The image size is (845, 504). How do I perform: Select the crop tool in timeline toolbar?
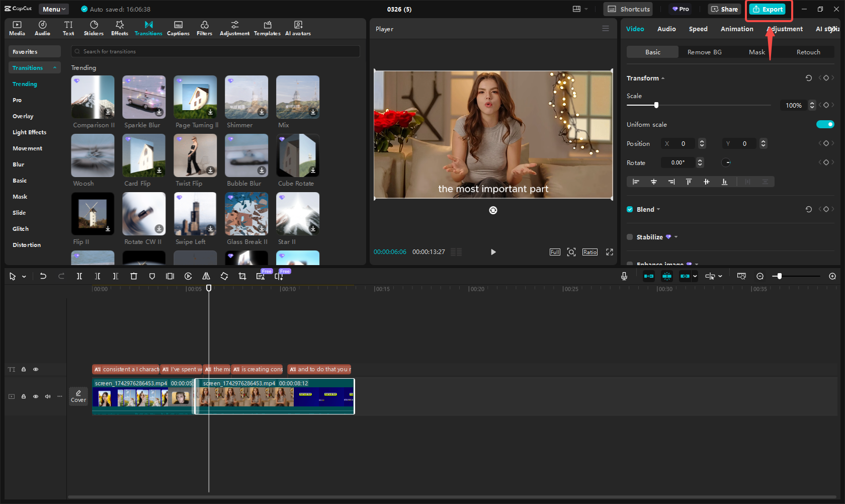[242, 276]
